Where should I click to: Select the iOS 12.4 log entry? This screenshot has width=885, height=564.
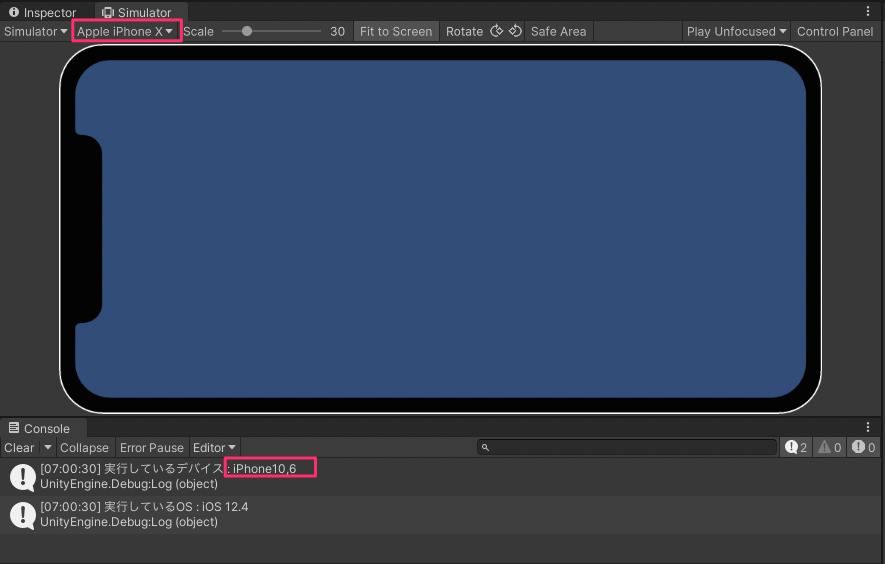pos(442,515)
